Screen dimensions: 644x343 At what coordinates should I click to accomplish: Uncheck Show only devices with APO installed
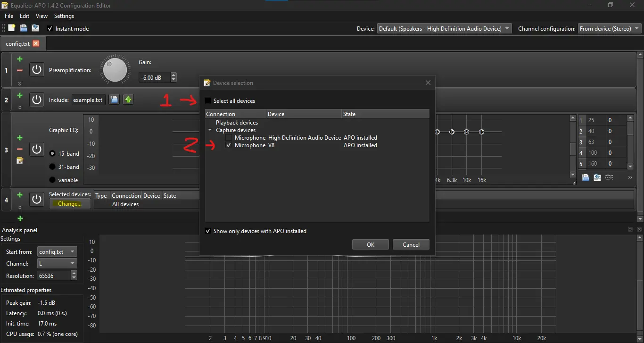click(x=208, y=231)
